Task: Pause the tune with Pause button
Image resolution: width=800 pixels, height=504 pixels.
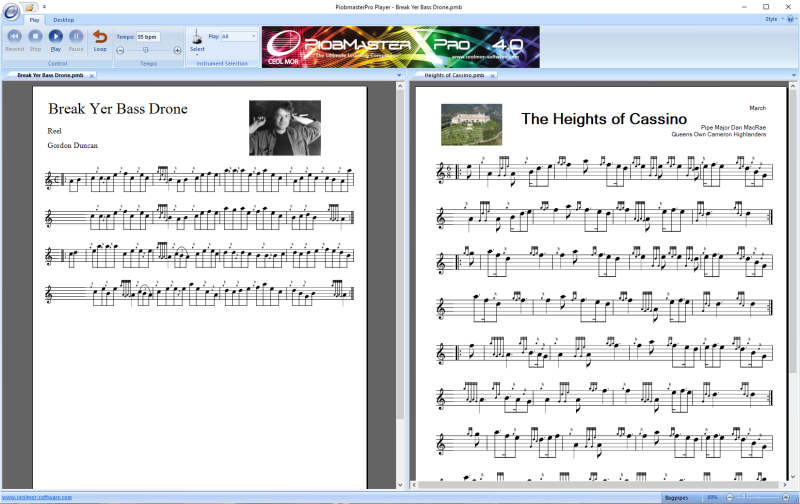Action: pos(76,39)
